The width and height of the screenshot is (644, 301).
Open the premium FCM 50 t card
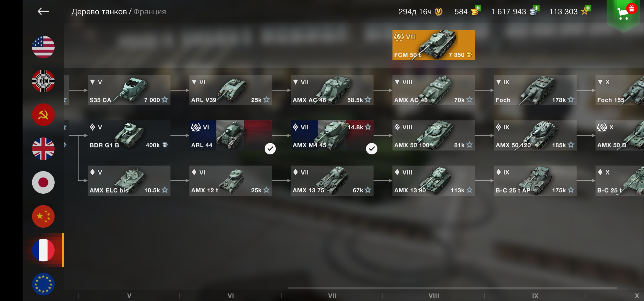434,45
